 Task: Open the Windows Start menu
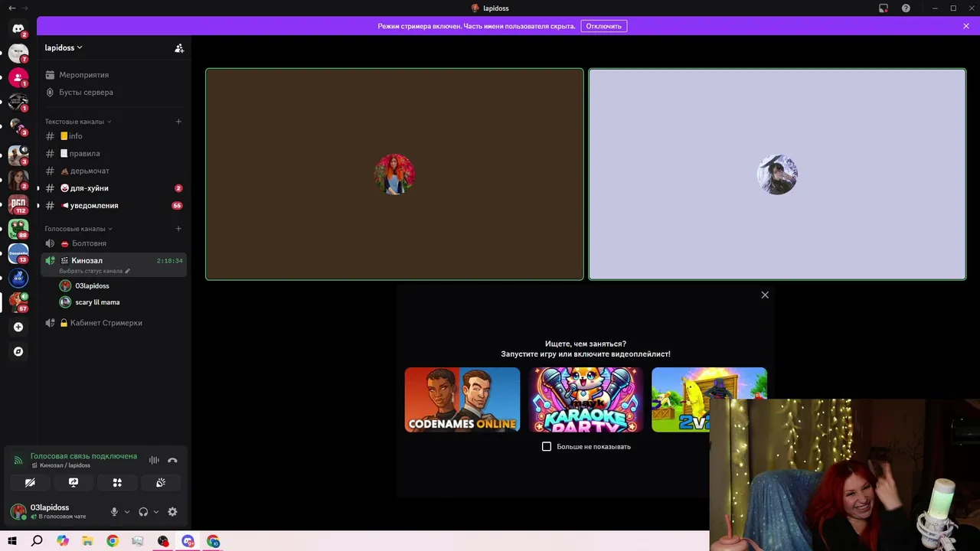(x=12, y=541)
